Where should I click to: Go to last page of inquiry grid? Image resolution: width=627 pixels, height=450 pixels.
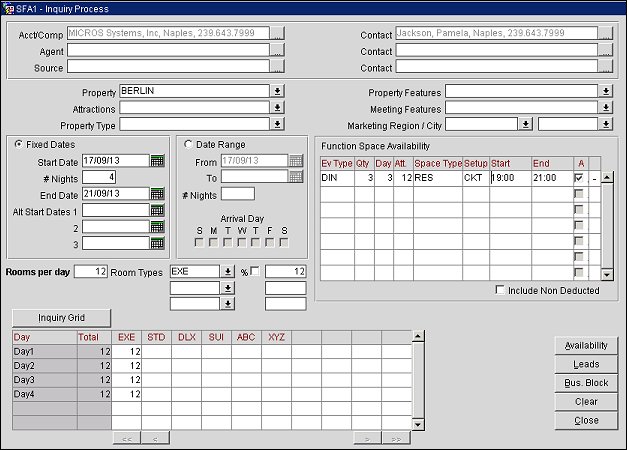395,438
